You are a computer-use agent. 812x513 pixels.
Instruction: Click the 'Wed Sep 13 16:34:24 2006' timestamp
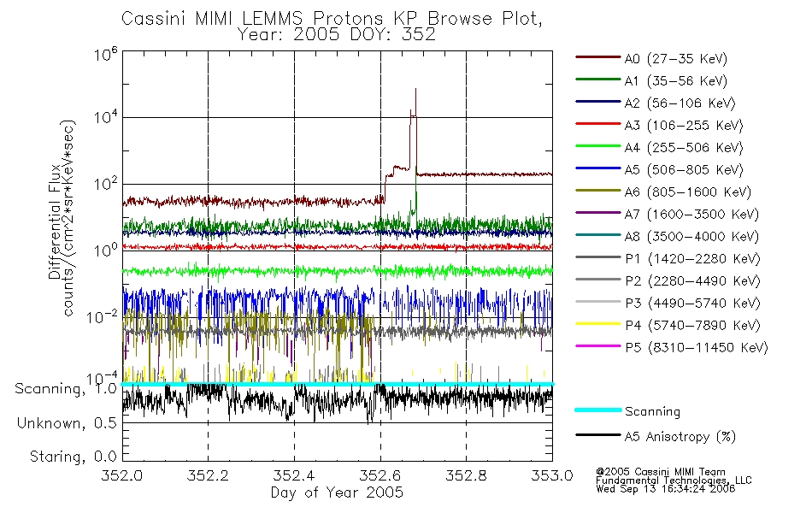(666, 489)
